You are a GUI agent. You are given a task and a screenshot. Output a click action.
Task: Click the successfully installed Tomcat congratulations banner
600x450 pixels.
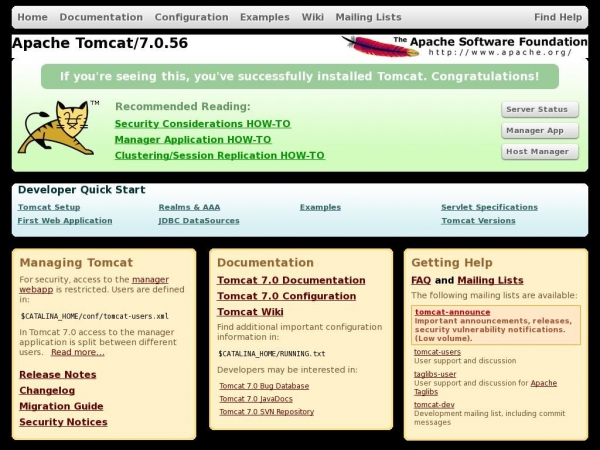click(x=300, y=77)
